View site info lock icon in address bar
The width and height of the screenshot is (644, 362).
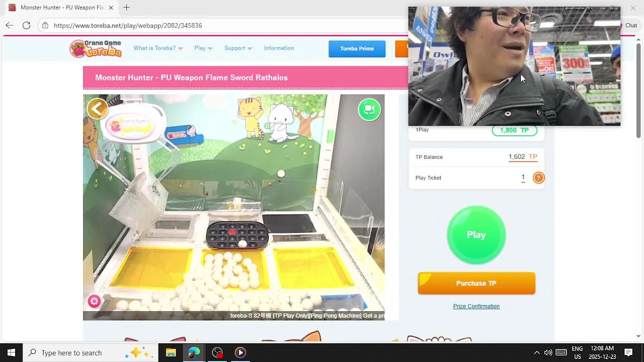[45, 25]
